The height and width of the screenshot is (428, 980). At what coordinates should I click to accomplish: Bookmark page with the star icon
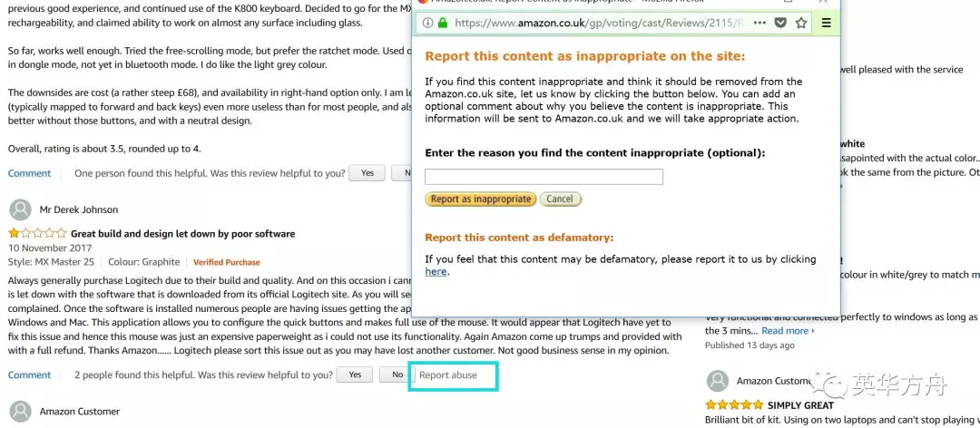pos(800,23)
